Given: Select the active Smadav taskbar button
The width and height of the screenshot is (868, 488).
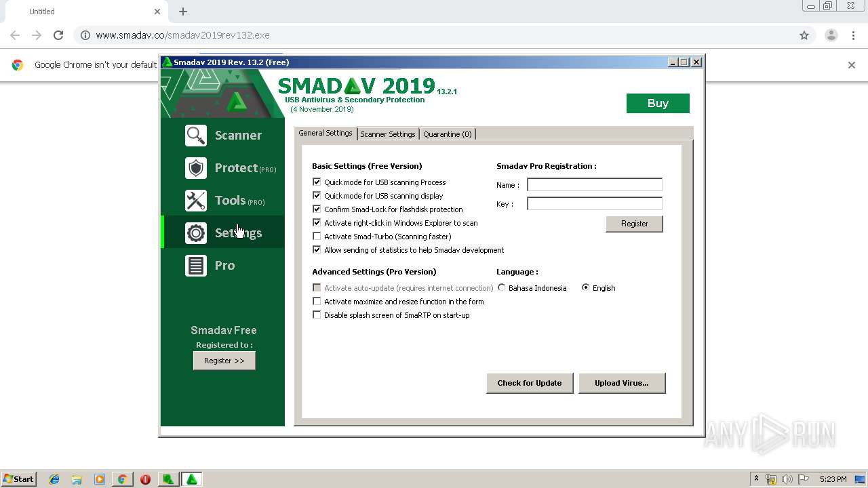Looking at the screenshot, I should click(192, 479).
